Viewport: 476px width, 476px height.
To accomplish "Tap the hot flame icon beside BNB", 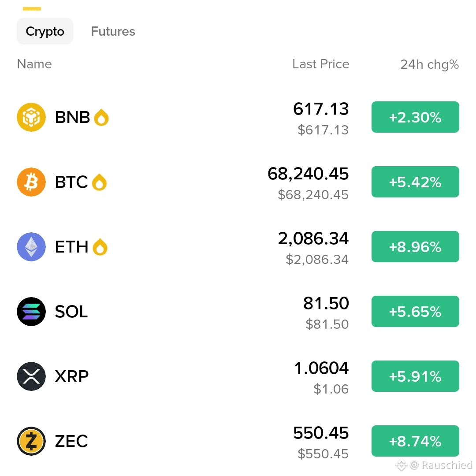I will point(101,117).
